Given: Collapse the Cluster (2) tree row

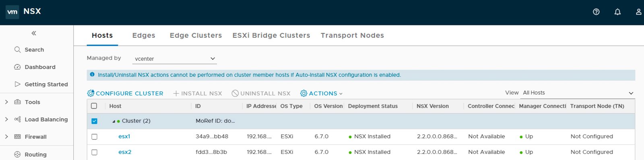Looking at the screenshot, I should point(114,121).
